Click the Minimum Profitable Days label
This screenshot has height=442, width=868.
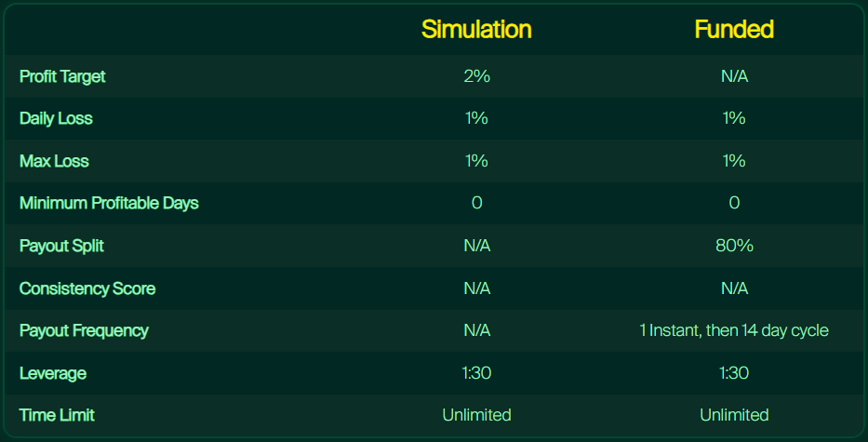[109, 203]
